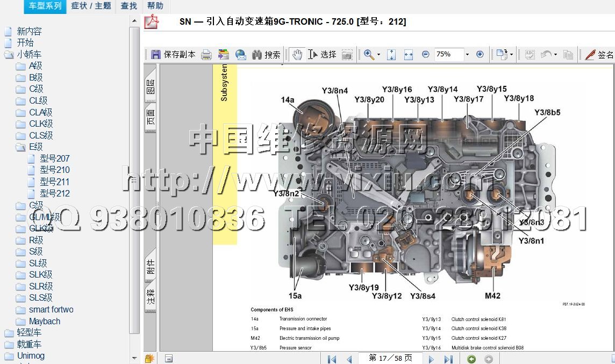Viewport: 615px width, 364px height.
Task: Click the zoom out minus button
Action: (x=426, y=54)
